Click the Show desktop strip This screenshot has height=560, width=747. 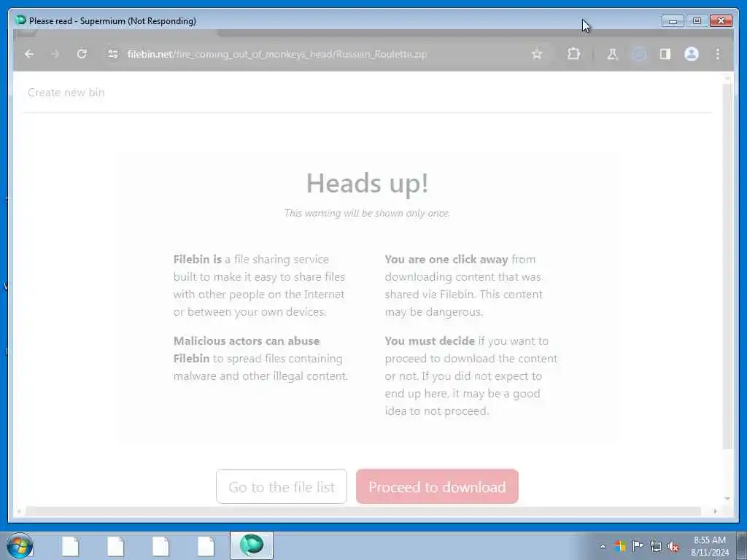(x=742, y=546)
